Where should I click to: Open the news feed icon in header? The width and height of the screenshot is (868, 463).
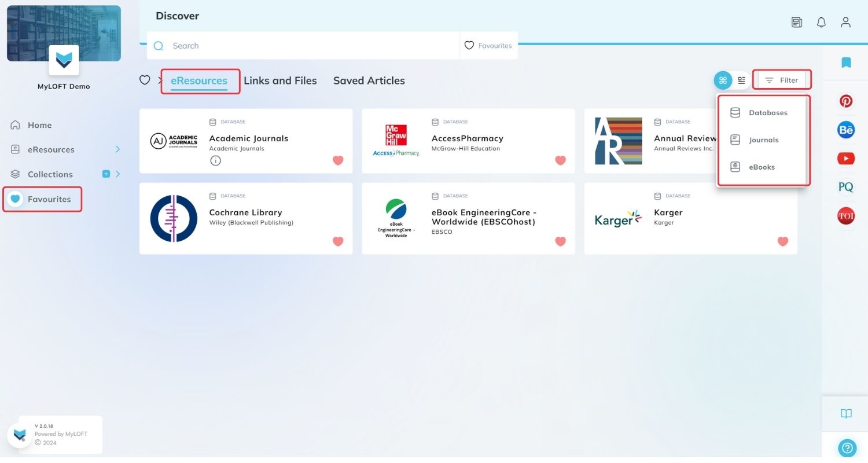click(797, 23)
